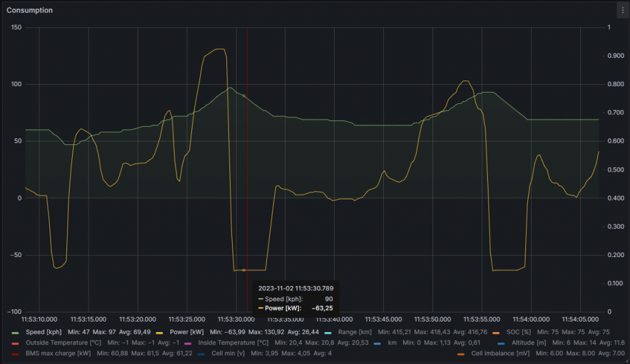Image resolution: width=630 pixels, height=364 pixels.
Task: Click the 11:54:05.000 time axis label
Action: pyautogui.click(x=580, y=319)
